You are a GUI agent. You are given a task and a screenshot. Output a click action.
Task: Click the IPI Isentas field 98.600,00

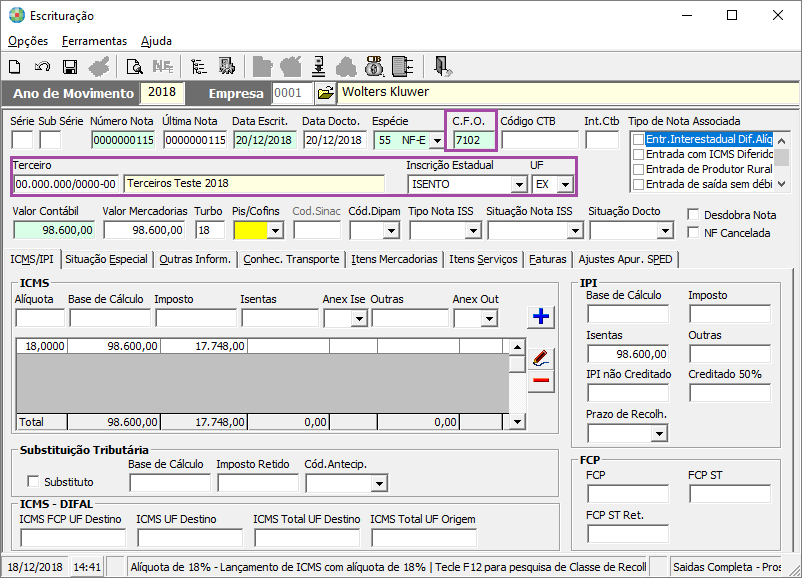628,354
